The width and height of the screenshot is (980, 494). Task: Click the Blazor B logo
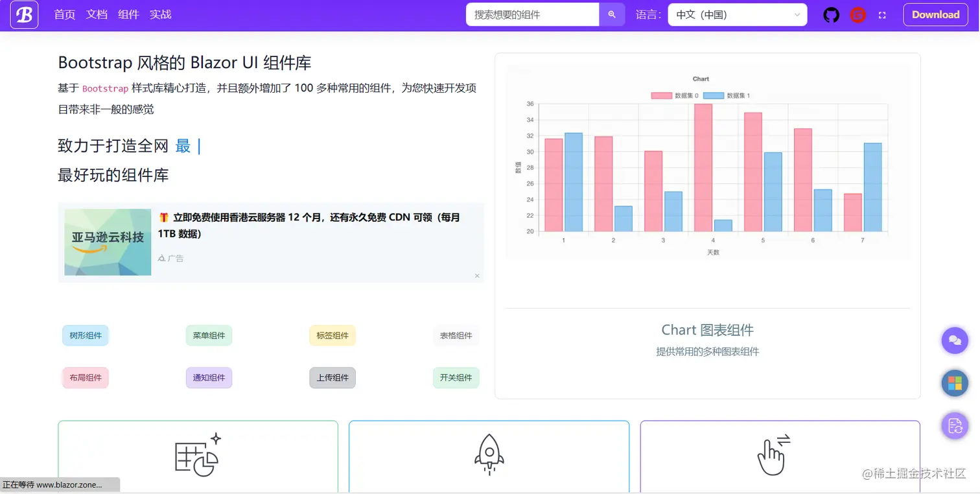point(24,15)
